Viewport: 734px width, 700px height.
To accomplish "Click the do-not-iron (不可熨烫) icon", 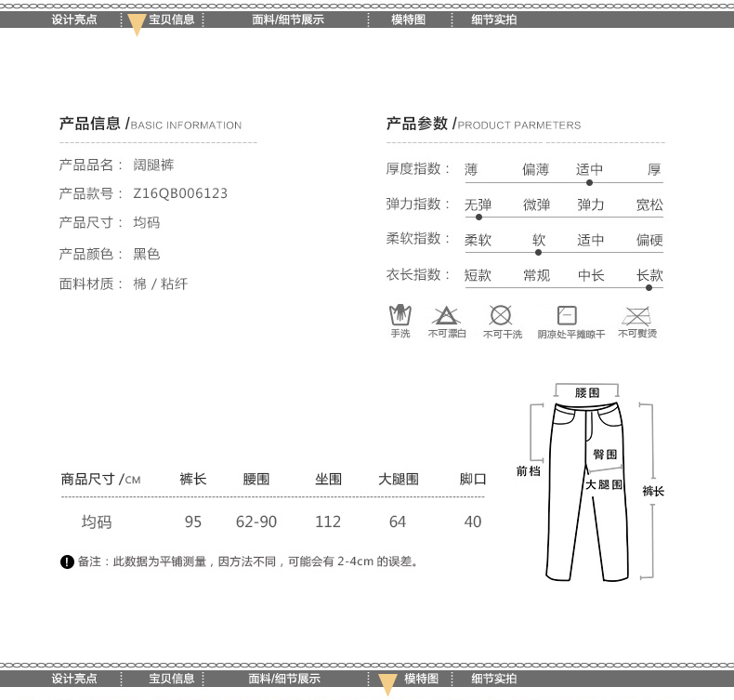I will tap(637, 314).
